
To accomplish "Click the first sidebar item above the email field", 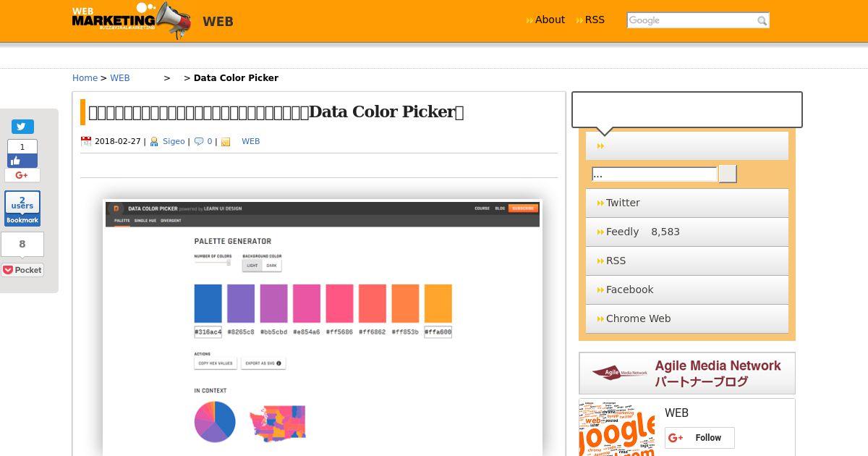I will [x=687, y=145].
